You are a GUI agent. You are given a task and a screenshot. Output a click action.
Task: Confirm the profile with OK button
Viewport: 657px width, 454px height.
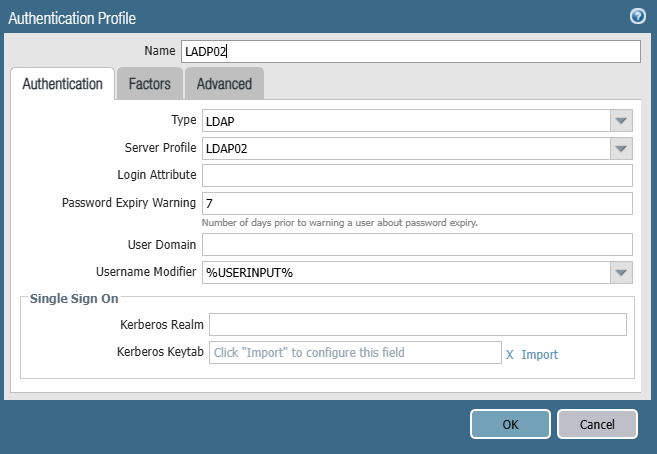point(510,424)
